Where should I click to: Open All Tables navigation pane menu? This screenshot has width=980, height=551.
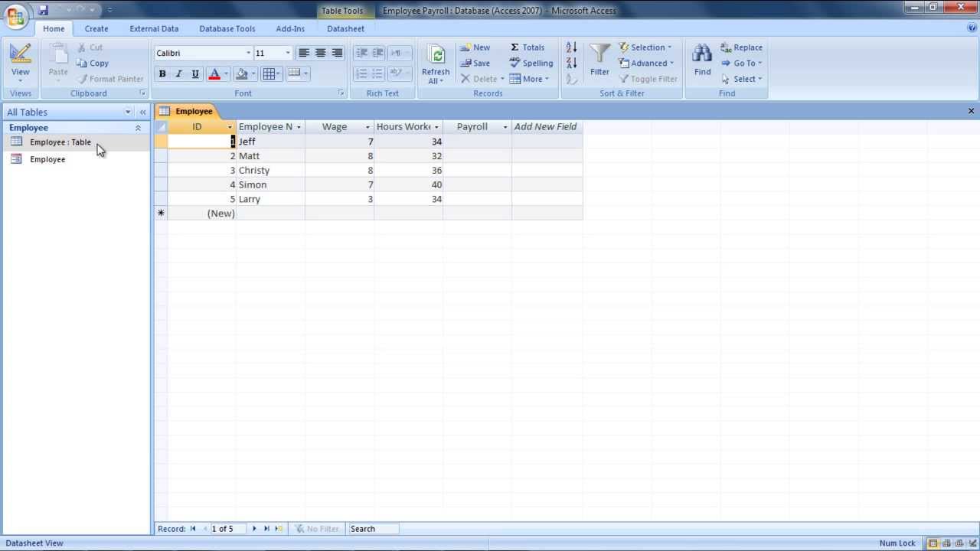pos(128,112)
